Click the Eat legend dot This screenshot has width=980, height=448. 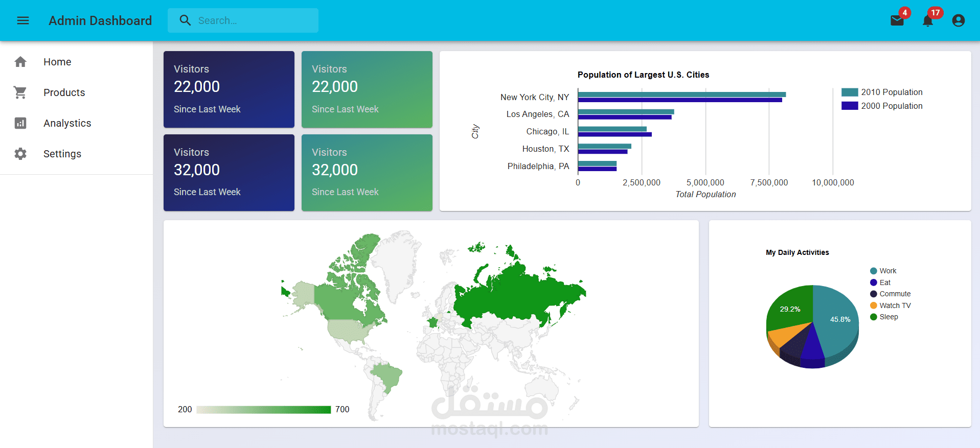(874, 282)
